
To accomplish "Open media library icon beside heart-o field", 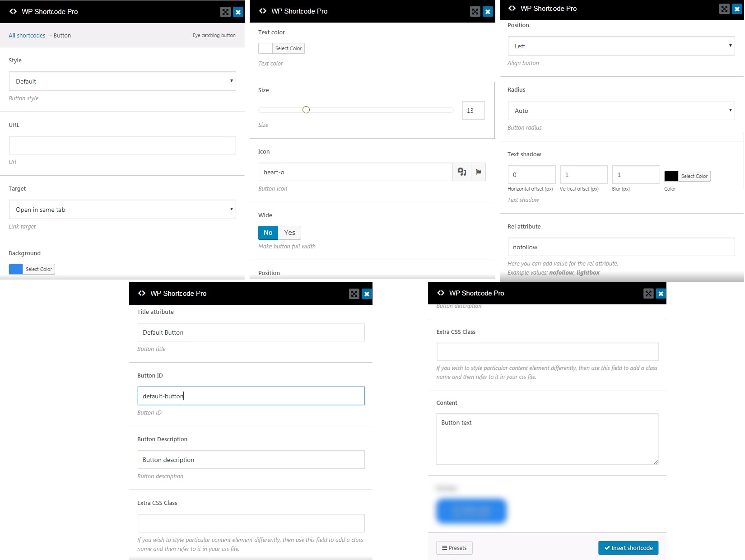I will (461, 172).
